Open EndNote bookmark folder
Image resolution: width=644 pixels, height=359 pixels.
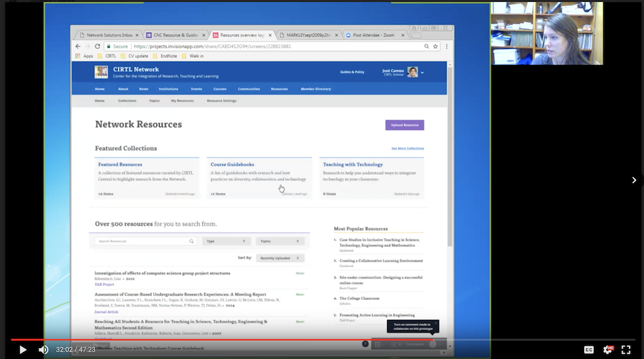[x=165, y=56]
